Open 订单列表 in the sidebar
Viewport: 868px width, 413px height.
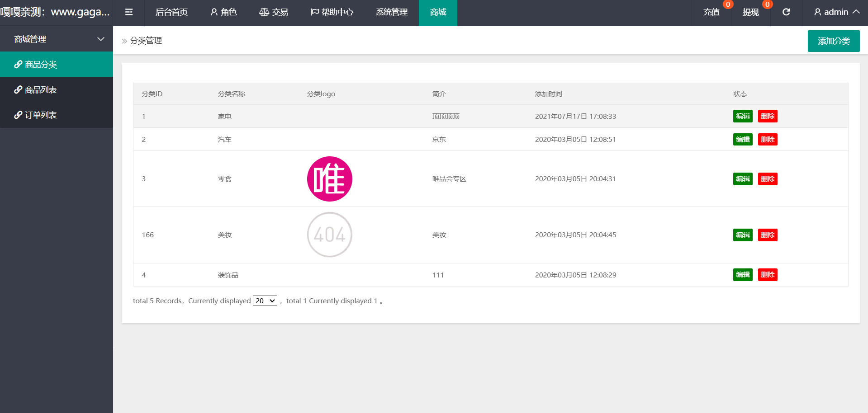[41, 115]
